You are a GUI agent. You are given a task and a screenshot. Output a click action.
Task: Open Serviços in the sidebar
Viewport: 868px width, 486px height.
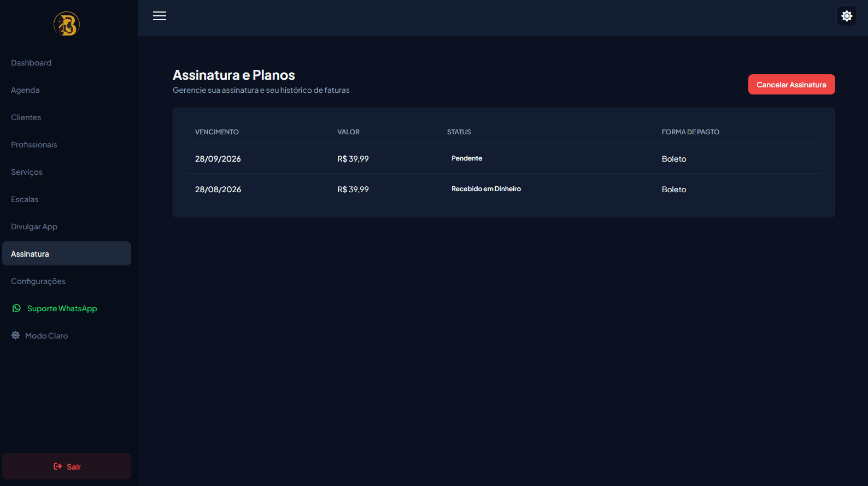click(x=67, y=172)
